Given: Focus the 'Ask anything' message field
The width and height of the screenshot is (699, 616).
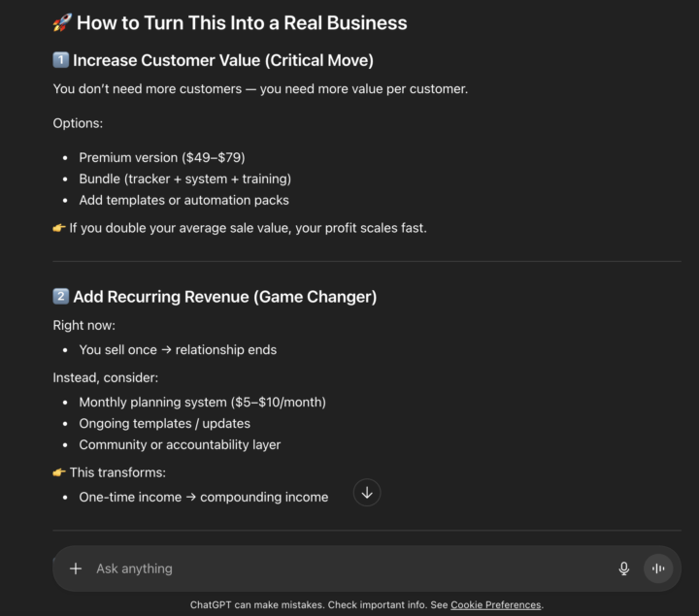Looking at the screenshot, I should pyautogui.click(x=348, y=568).
